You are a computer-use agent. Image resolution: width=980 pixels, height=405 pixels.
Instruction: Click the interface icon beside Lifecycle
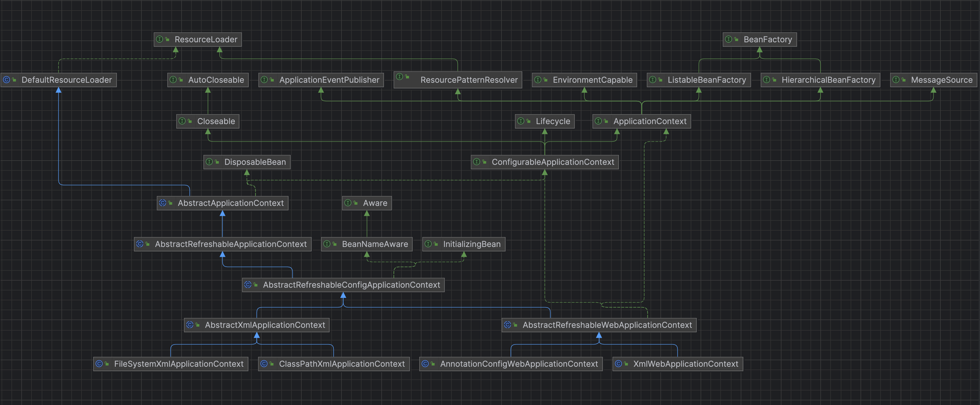tap(521, 121)
